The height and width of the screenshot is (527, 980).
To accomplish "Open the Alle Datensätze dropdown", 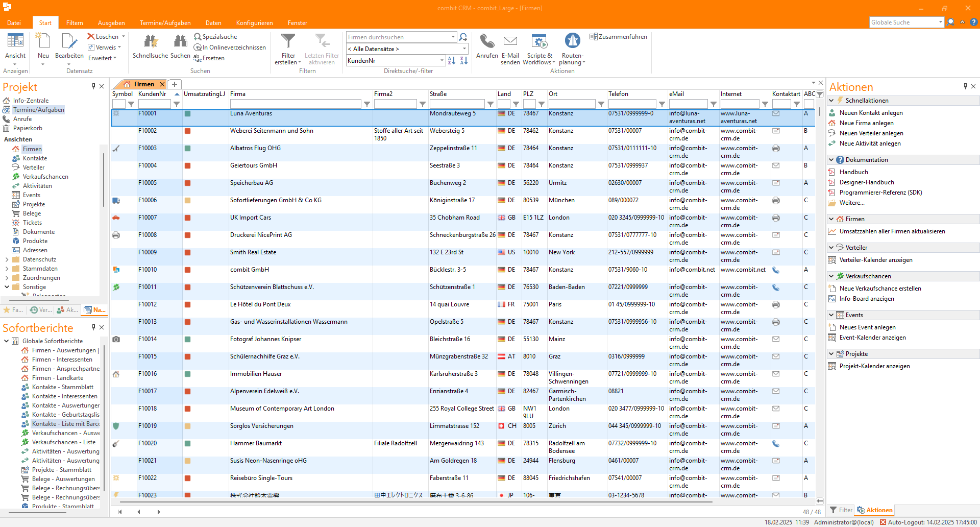I will point(464,49).
